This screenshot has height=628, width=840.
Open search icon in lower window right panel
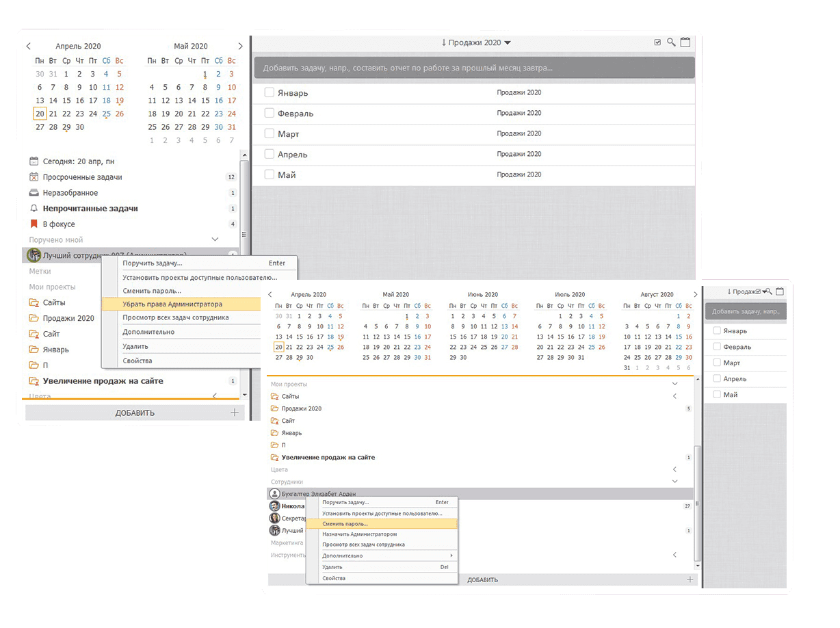(x=768, y=291)
